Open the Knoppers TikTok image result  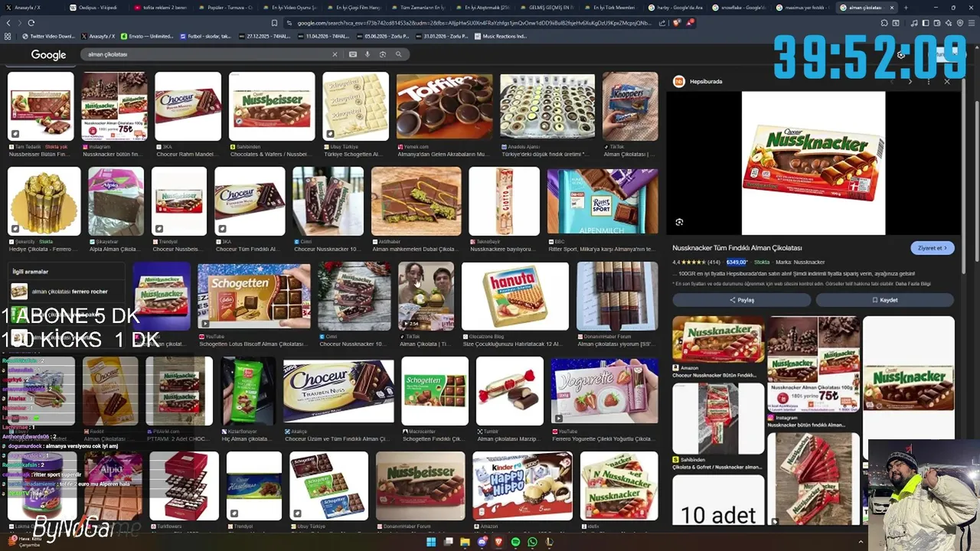point(630,106)
